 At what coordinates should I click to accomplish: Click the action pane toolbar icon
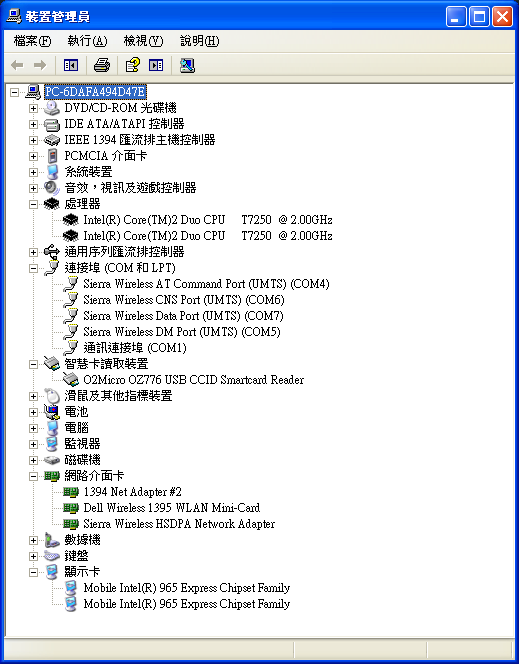pos(156,65)
